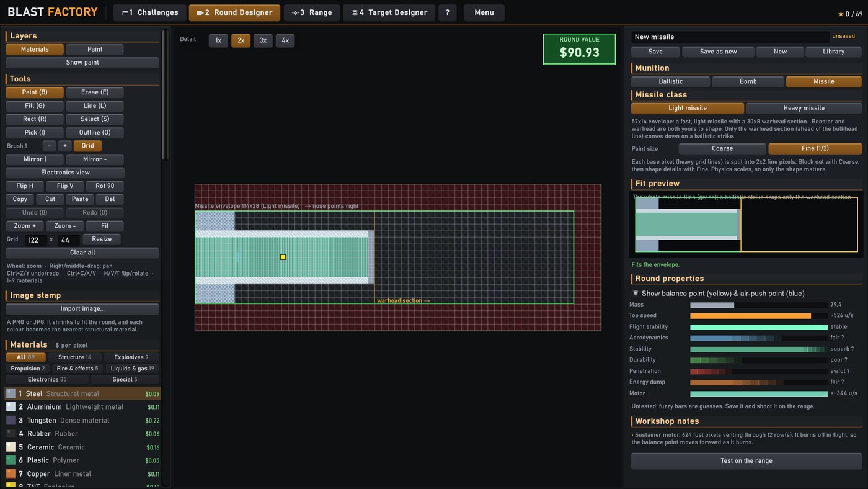Click the Flip H button

pyautogui.click(x=25, y=186)
